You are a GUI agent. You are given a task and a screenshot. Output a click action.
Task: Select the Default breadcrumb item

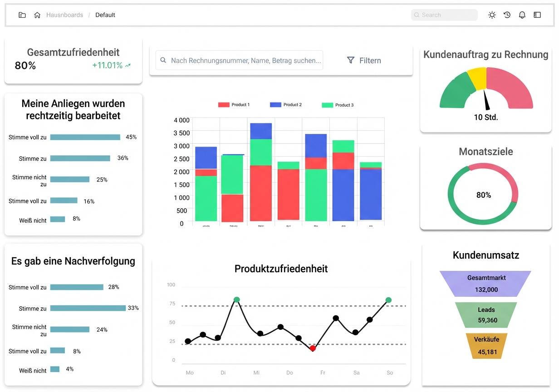tap(105, 15)
